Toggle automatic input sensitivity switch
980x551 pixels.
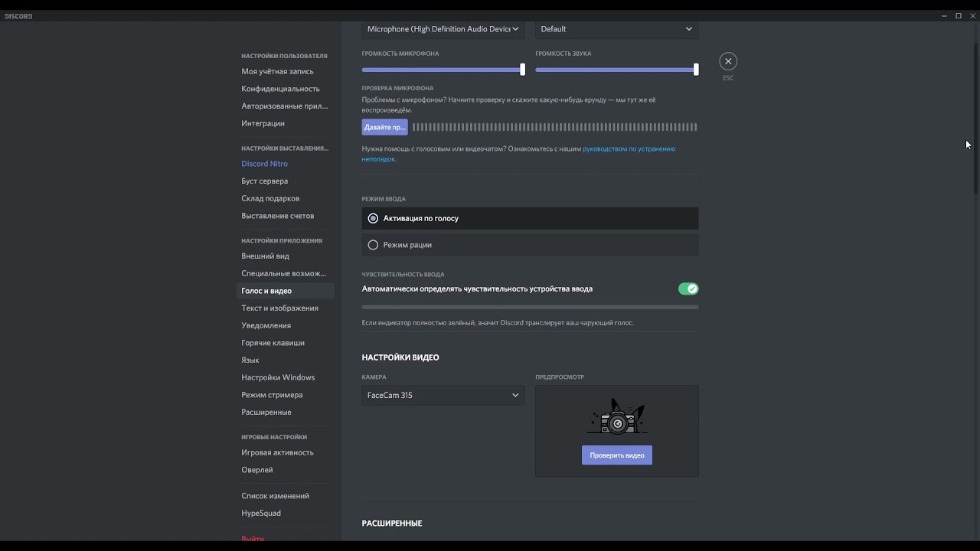click(688, 289)
